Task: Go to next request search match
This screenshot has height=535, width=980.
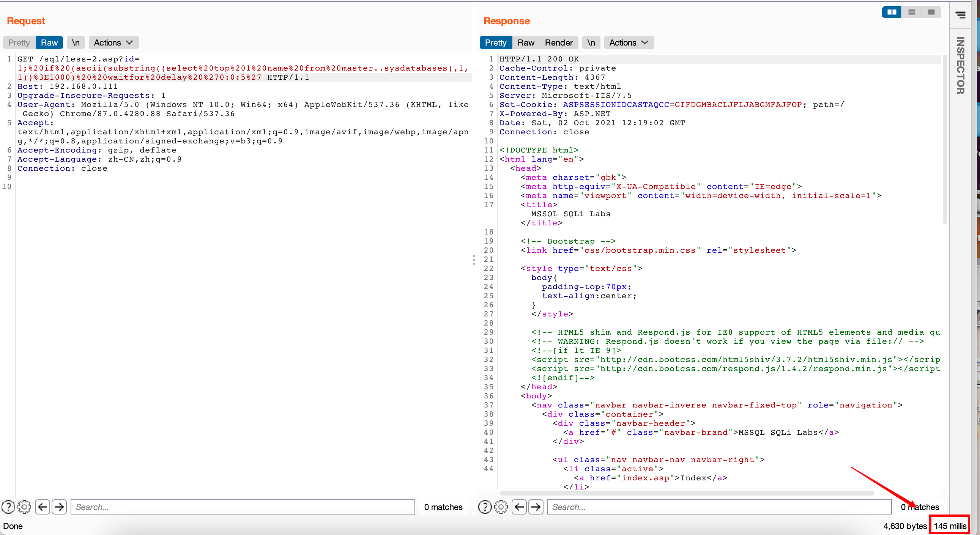Action: pyautogui.click(x=59, y=507)
